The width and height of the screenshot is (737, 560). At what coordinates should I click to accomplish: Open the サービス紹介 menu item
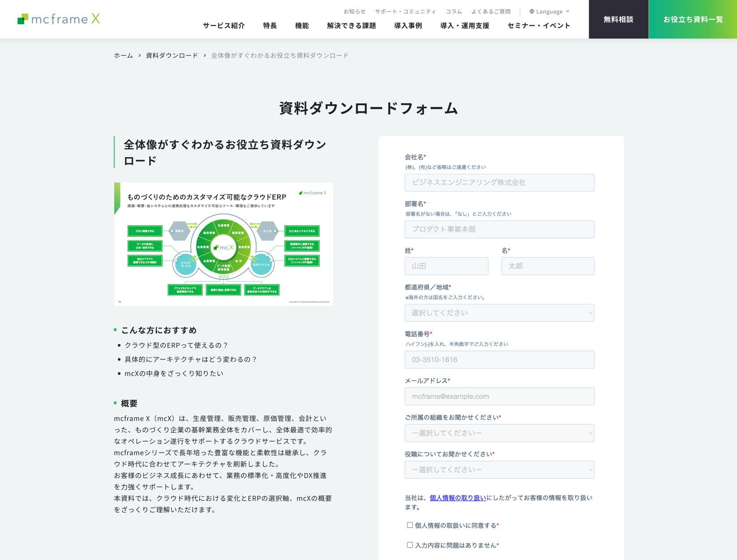(x=224, y=26)
